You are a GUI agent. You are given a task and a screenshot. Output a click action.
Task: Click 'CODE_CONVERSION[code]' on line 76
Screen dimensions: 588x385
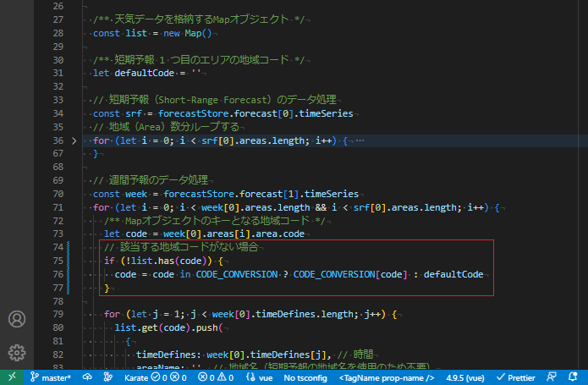point(350,274)
